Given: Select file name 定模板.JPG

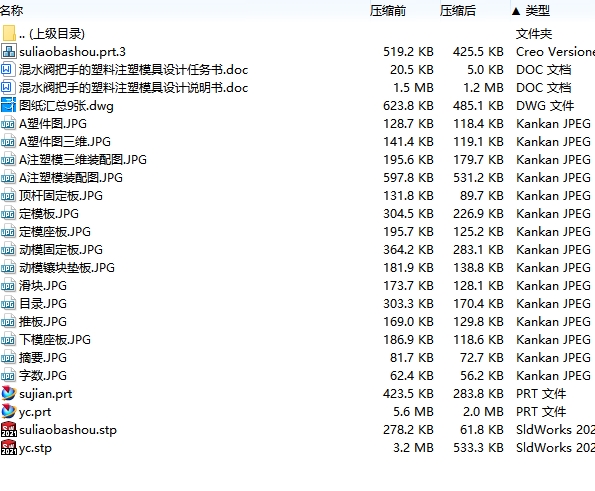Looking at the screenshot, I should 49,214.
